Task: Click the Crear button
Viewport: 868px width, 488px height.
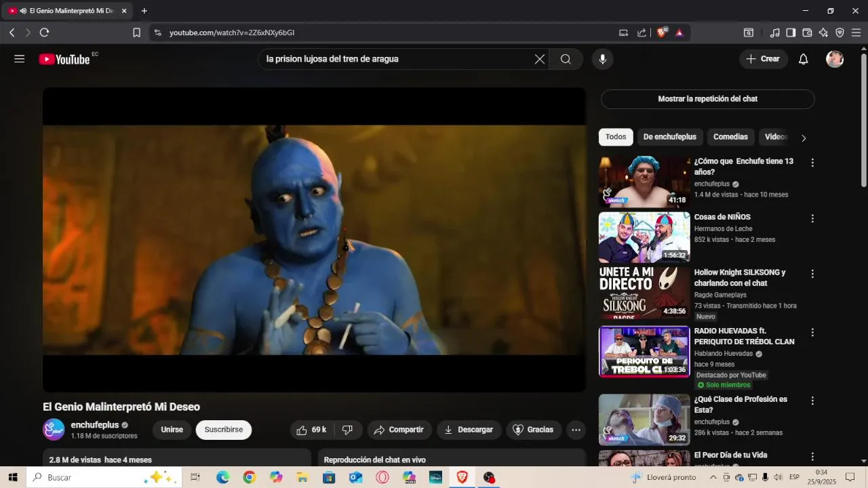Action: coord(763,59)
